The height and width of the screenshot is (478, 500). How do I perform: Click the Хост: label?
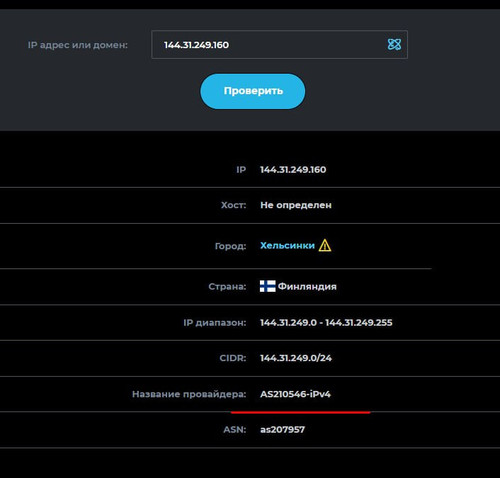click(x=233, y=205)
